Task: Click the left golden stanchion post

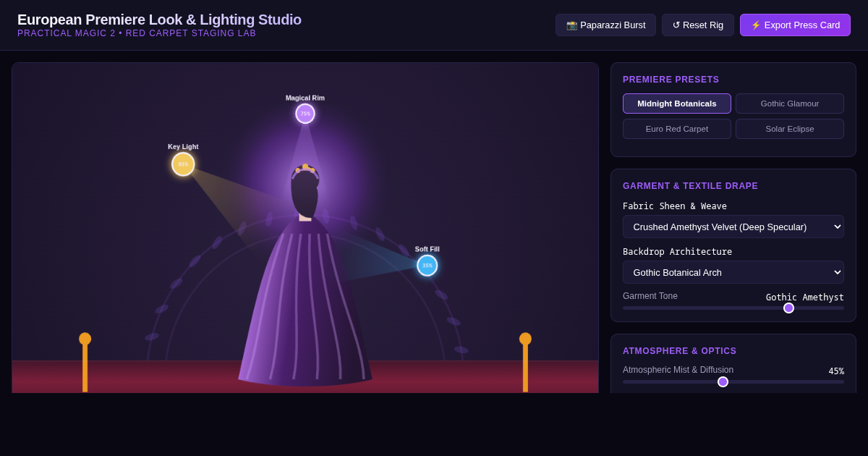Action: tap(85, 363)
